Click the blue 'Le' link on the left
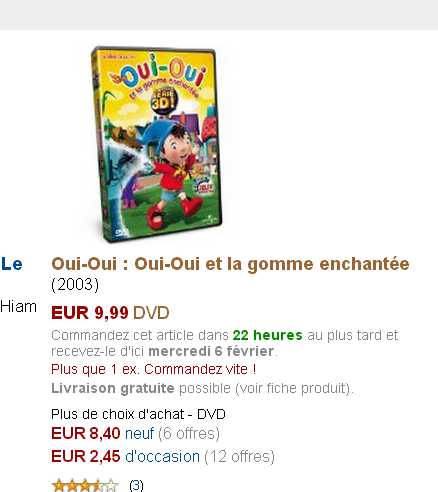 click(x=12, y=264)
